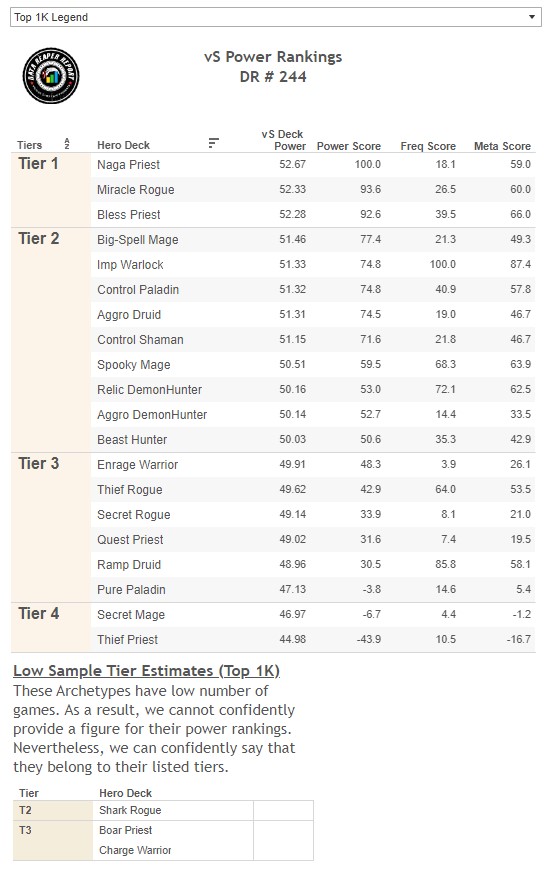The height and width of the screenshot is (870, 551).
Task: Open the Low Sample Tier Estimates link
Action: pyautogui.click(x=146, y=671)
